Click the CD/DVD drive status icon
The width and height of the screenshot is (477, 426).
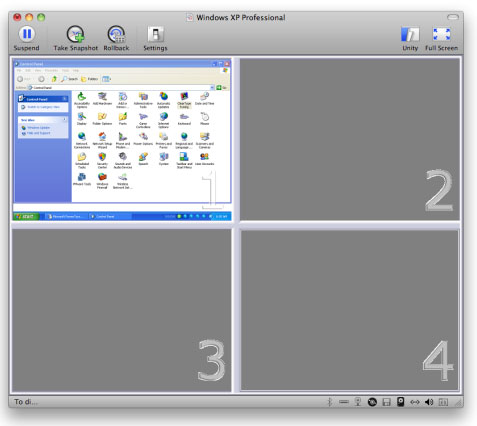pos(372,402)
